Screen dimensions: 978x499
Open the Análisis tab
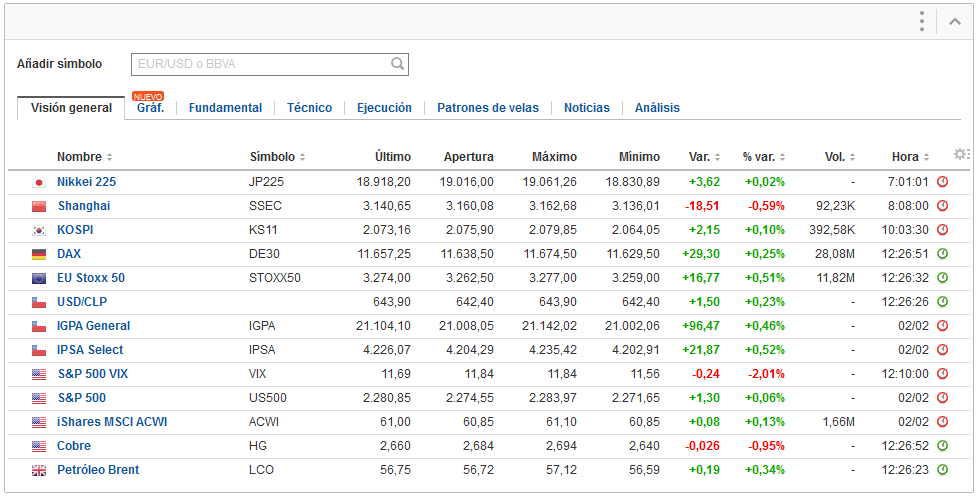[x=657, y=108]
